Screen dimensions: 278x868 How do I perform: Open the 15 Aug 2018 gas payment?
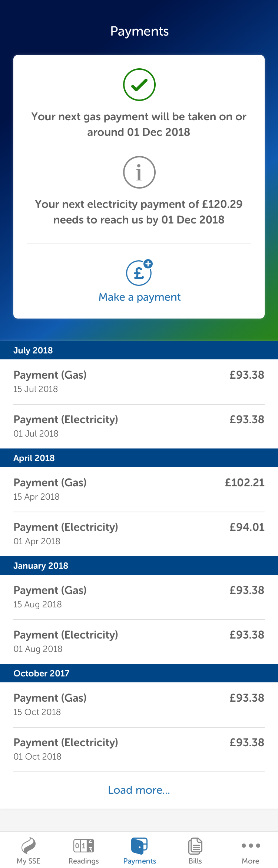139,597
